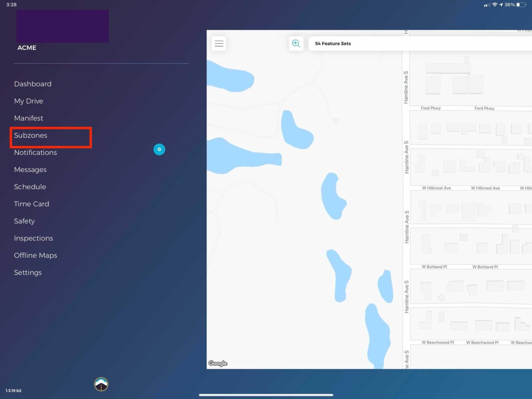Go to the Safety section
The width and height of the screenshot is (532, 399).
click(24, 221)
